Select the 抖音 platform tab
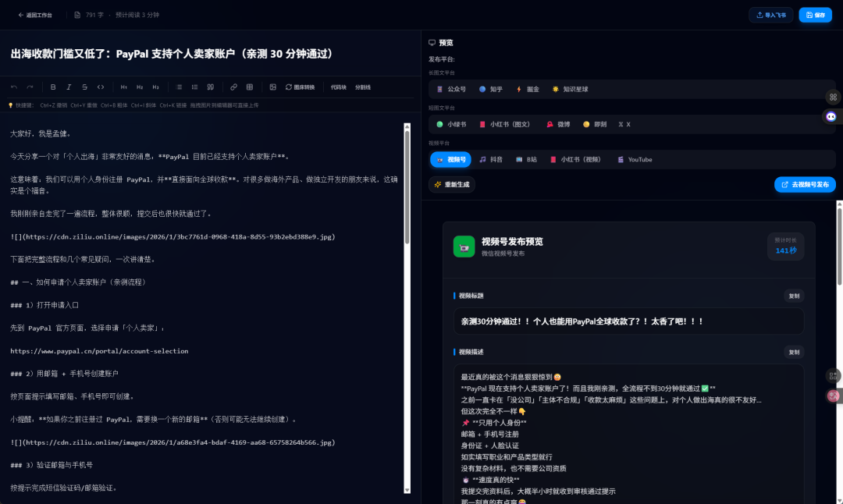Viewport: 843px width, 504px height. [491, 160]
